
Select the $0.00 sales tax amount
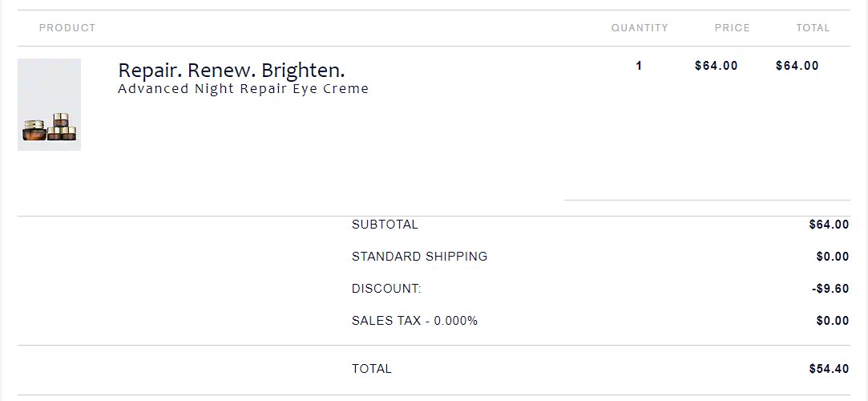(833, 321)
